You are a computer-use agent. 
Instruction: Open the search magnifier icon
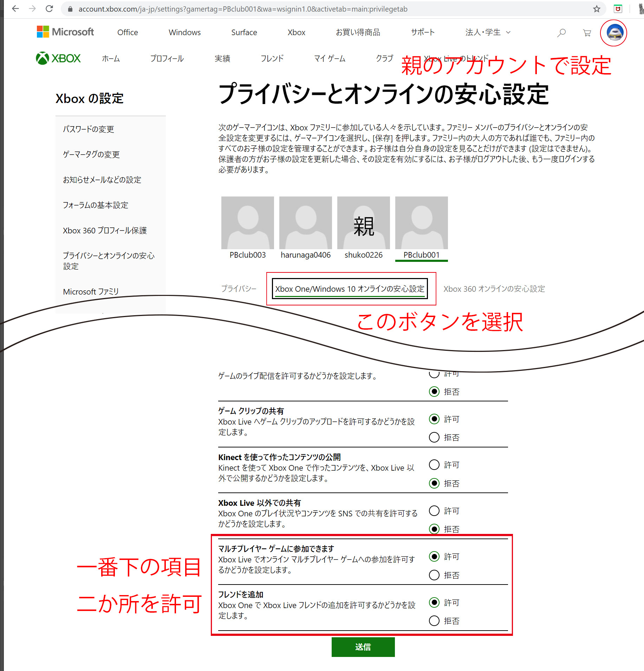[x=561, y=33]
